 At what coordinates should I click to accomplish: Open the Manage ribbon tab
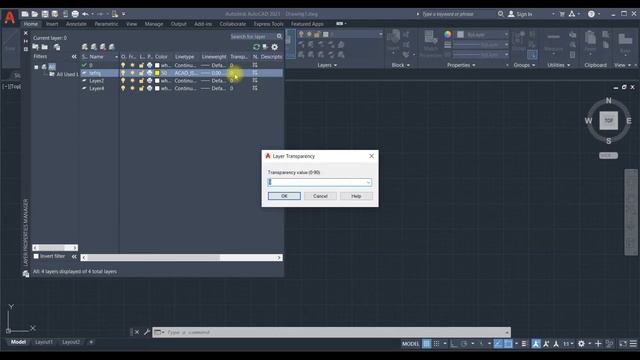click(154, 24)
